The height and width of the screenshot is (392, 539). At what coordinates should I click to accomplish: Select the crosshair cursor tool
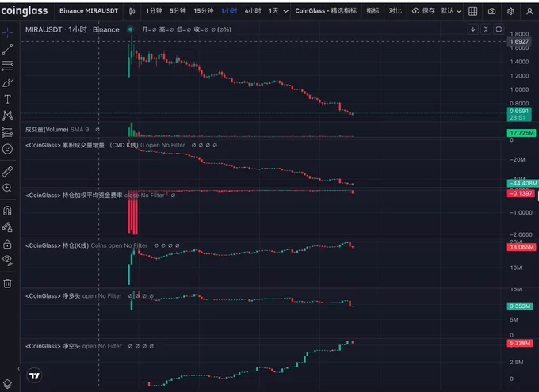click(x=8, y=33)
